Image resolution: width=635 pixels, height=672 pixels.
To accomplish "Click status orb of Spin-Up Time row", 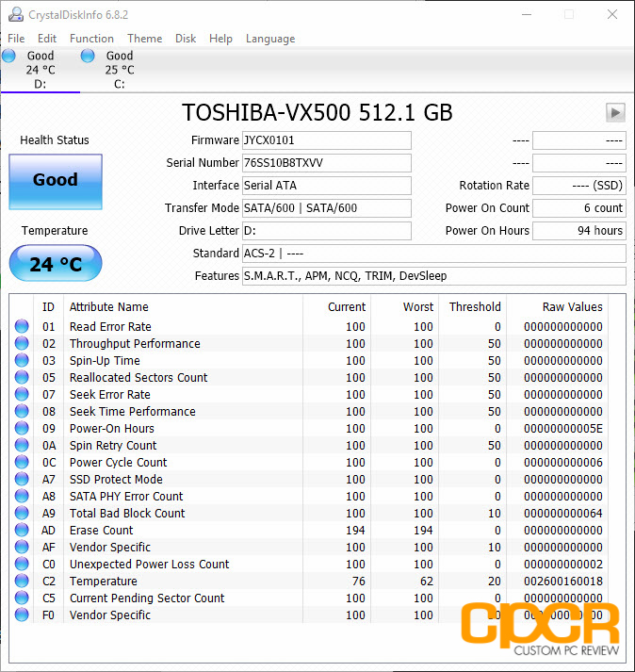I will tap(22, 360).
